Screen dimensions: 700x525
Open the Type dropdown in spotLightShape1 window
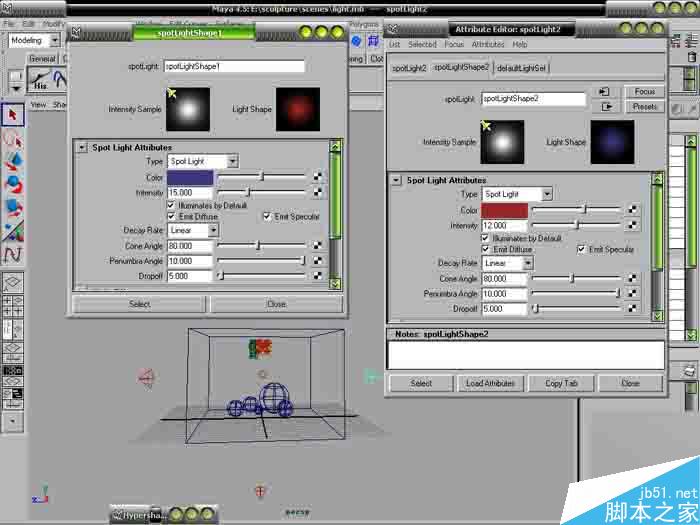pos(203,161)
